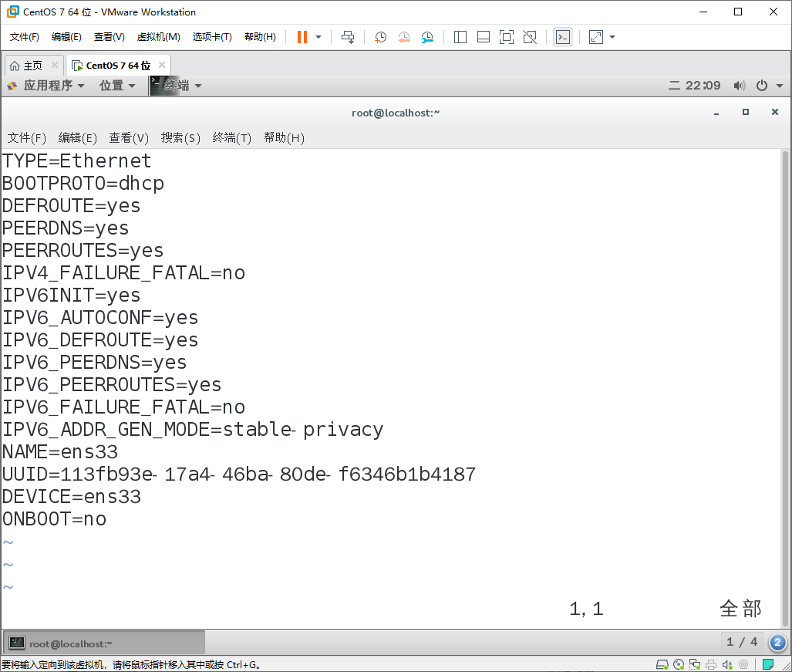This screenshot has width=792, height=672.
Task: Open the terminal 搜索(S) menu
Action: point(180,138)
